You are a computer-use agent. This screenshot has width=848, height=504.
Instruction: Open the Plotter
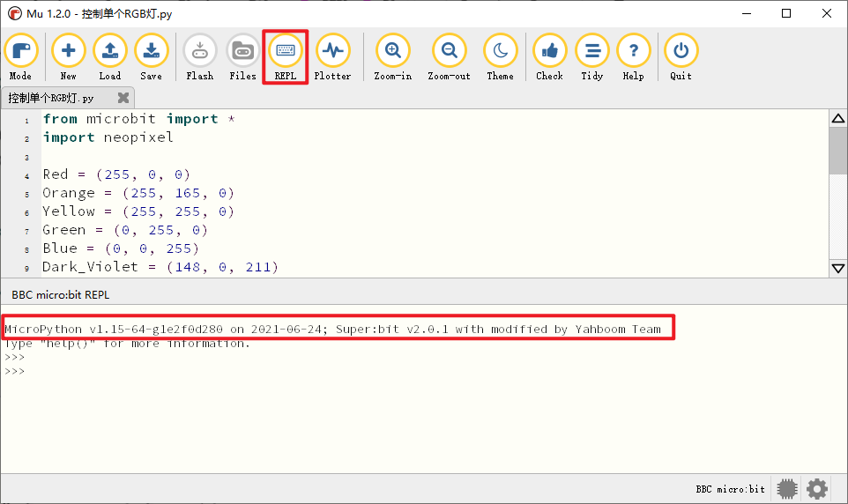click(x=332, y=56)
